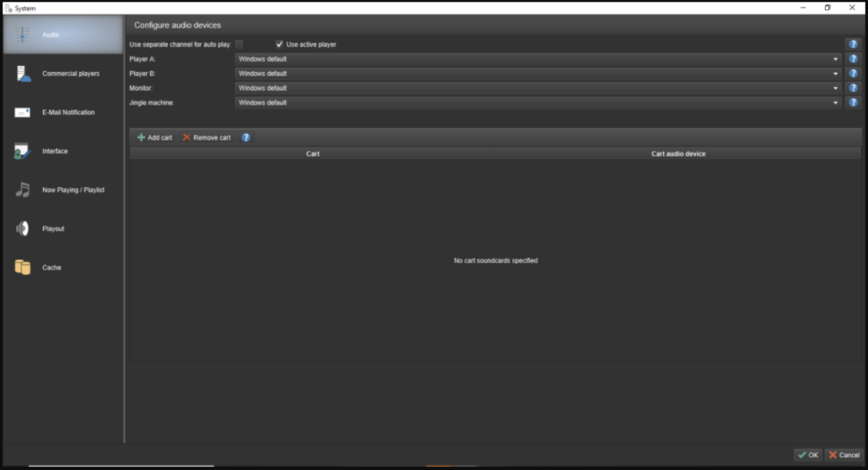
Task: Click the help icon for Jingle machine row
Action: tap(853, 102)
